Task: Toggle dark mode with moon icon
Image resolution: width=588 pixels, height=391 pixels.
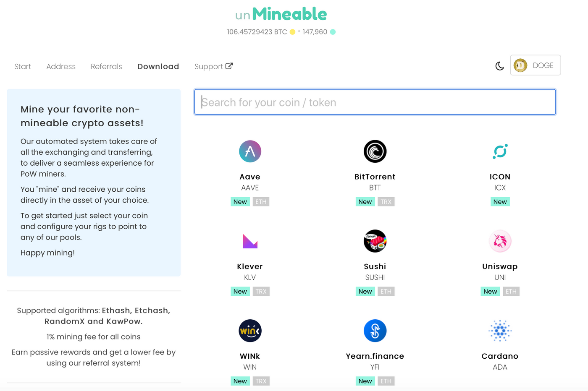Action: coord(499,66)
